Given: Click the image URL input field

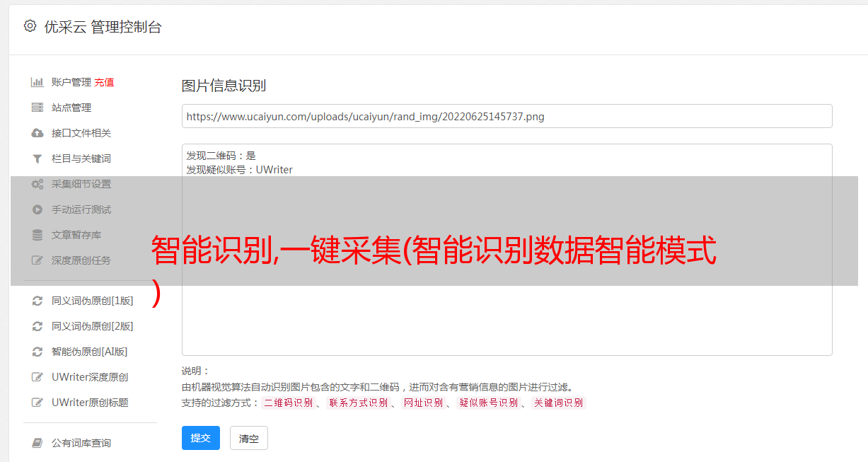Looking at the screenshot, I should click(507, 116).
